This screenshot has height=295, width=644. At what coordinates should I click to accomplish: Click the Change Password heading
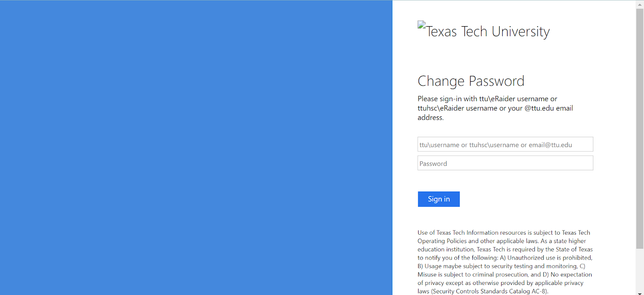(x=471, y=81)
